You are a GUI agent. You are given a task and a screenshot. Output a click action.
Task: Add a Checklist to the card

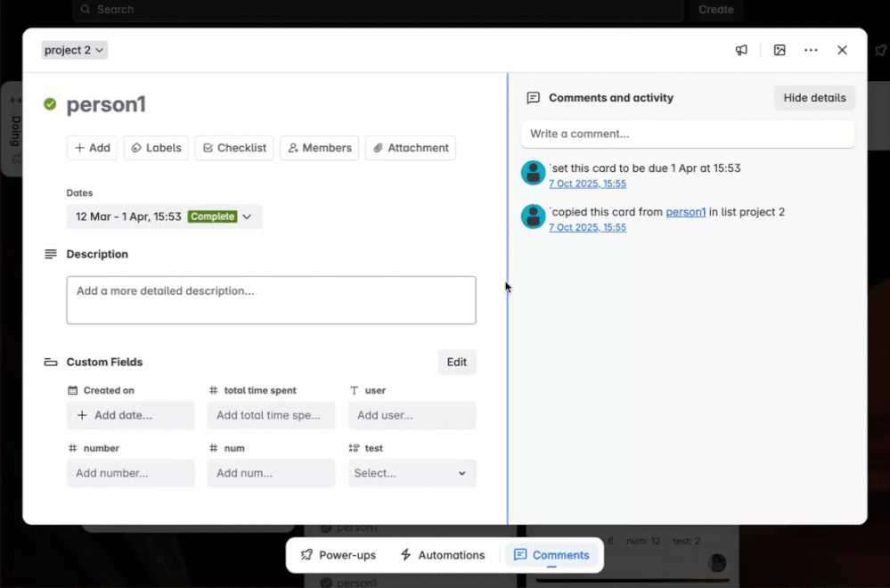pyautogui.click(x=234, y=148)
